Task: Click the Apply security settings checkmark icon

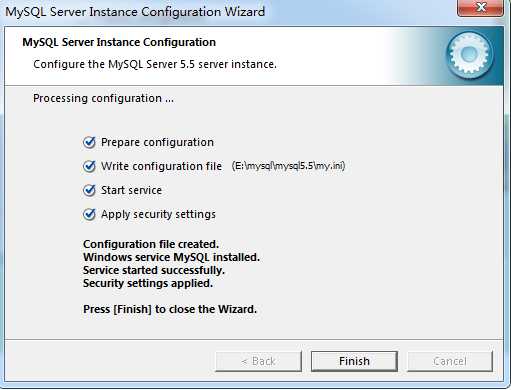Action: click(89, 214)
